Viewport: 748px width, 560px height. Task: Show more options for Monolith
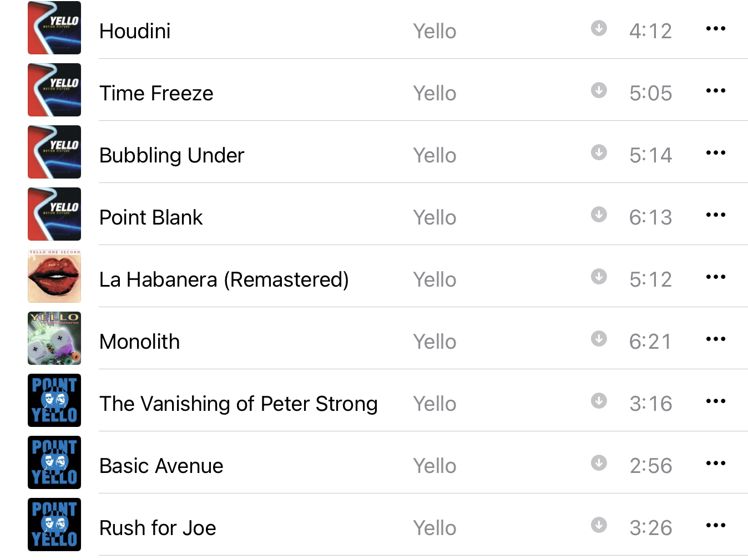click(x=715, y=339)
